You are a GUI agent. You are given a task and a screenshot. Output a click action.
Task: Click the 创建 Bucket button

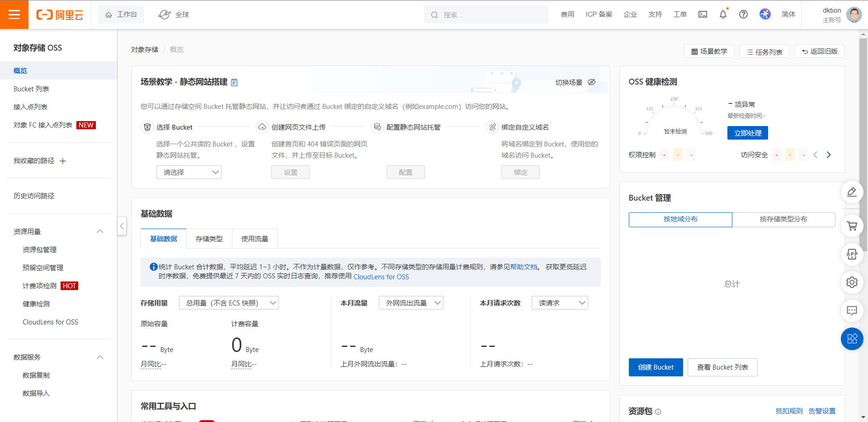coord(656,367)
